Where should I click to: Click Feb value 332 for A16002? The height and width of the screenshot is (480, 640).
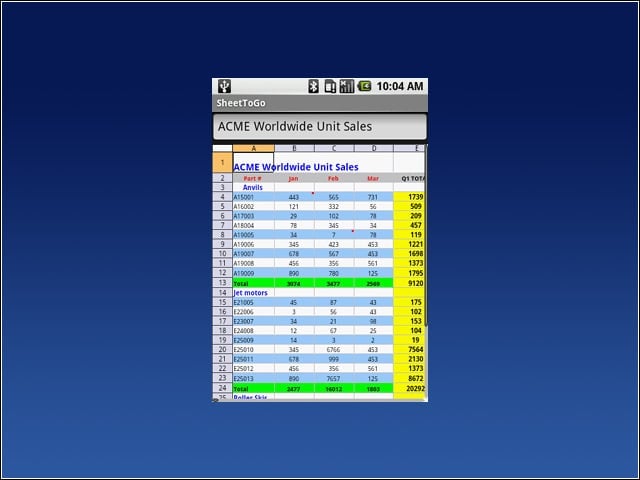click(x=334, y=207)
